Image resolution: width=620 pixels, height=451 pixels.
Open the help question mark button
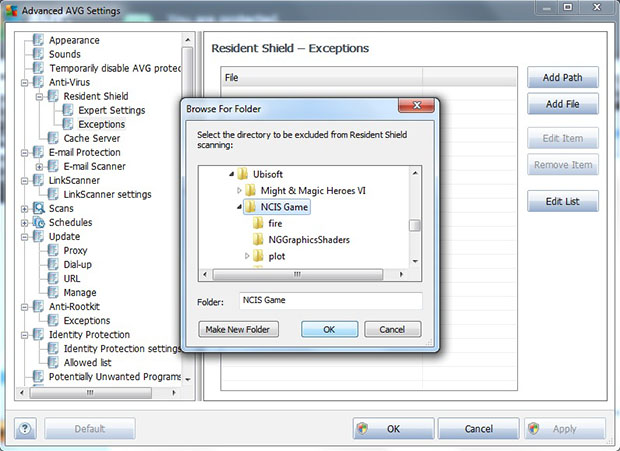point(25,428)
